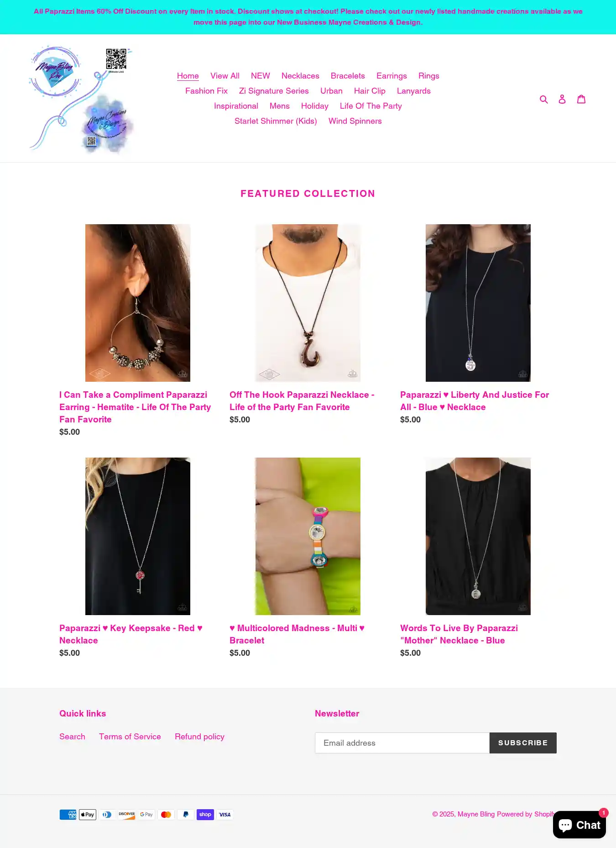The height and width of the screenshot is (848, 616).
Task: Open the Off The Hook necklace thumbnail
Action: click(x=308, y=303)
